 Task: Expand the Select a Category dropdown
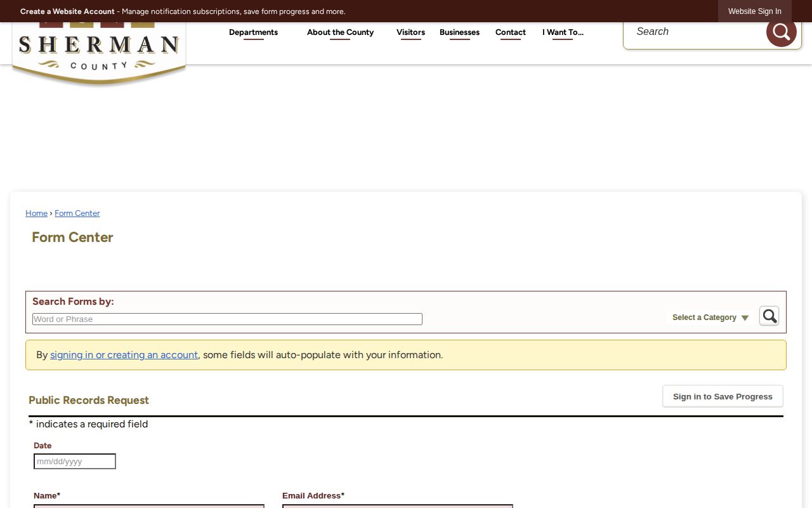pos(710,317)
